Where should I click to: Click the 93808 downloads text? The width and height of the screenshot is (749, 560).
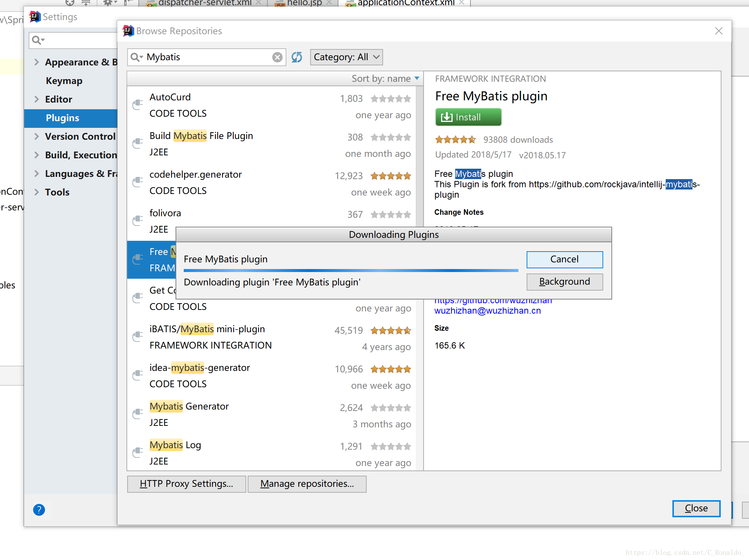pyautogui.click(x=518, y=140)
